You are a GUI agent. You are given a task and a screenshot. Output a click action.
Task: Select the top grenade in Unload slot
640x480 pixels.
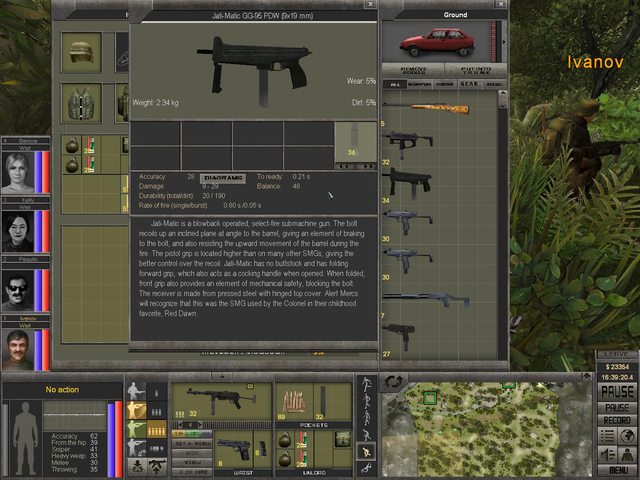pos(285,440)
